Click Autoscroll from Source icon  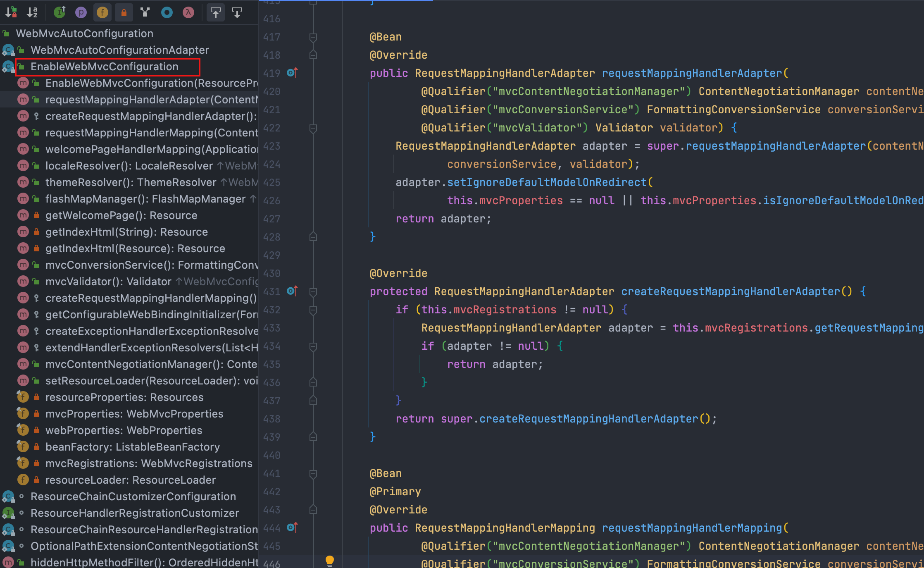tap(237, 12)
